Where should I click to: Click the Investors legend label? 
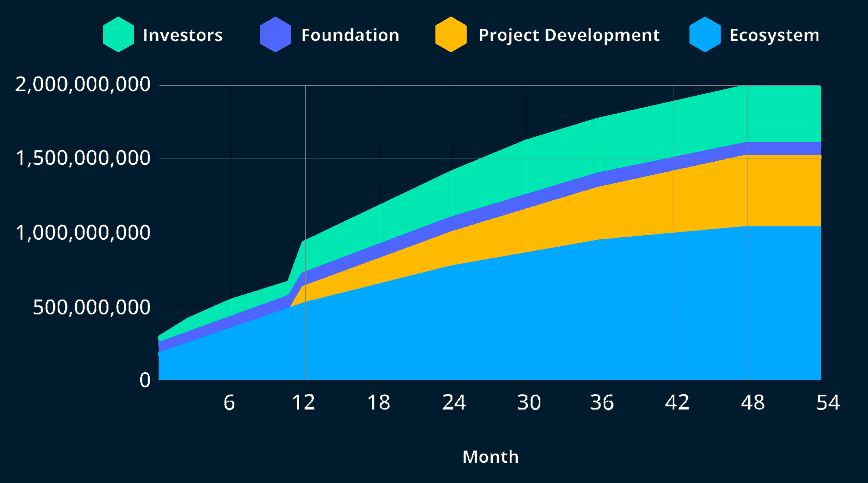click(183, 35)
